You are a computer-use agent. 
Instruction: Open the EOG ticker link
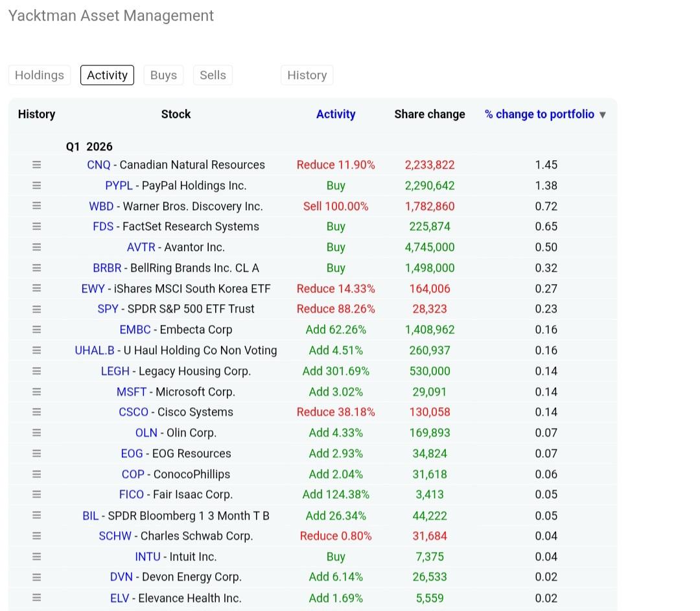(132, 453)
